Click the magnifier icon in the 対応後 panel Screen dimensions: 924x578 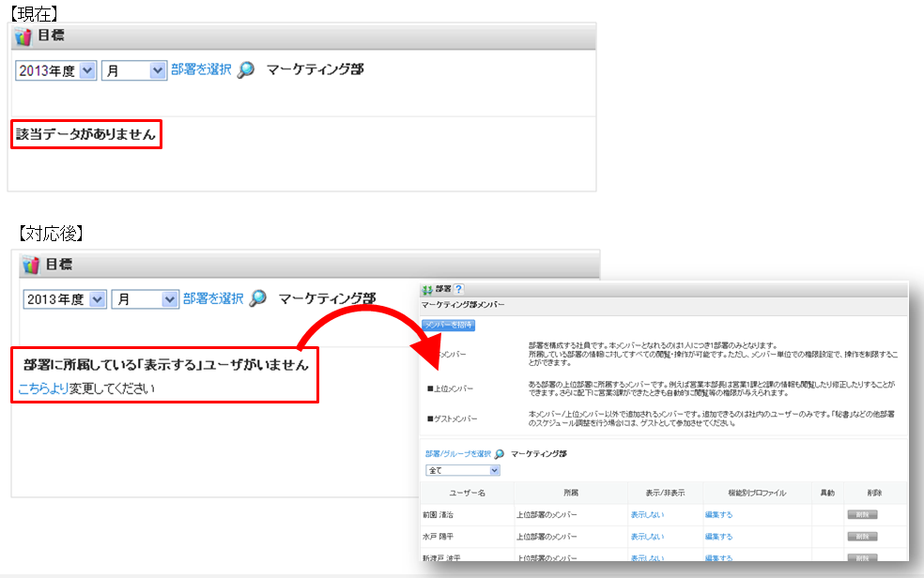coord(258,298)
